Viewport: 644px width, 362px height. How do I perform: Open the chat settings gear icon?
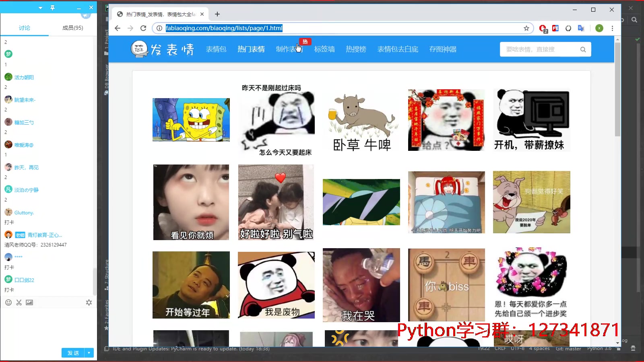(x=89, y=302)
